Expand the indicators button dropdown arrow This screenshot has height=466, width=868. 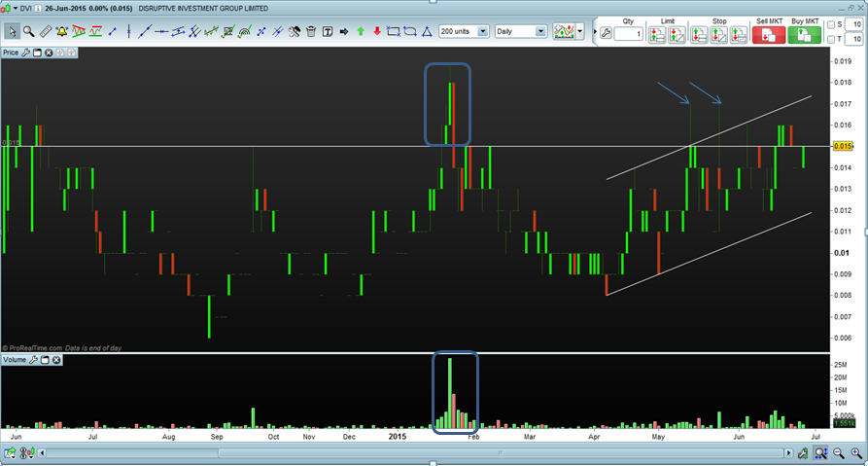[579, 31]
